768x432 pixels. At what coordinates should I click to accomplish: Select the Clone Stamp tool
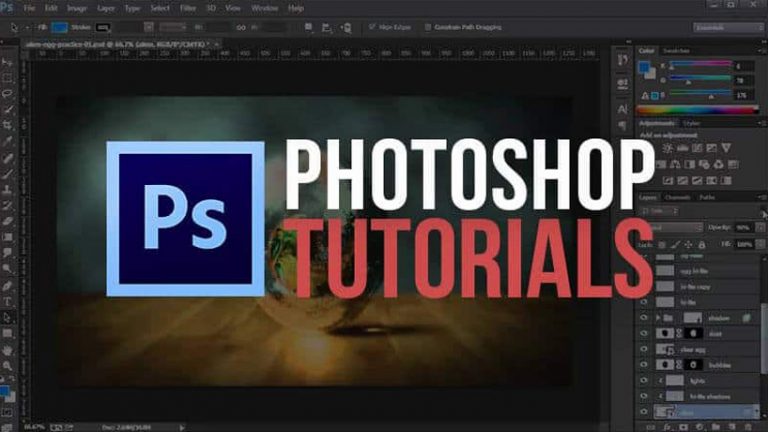click(x=7, y=190)
